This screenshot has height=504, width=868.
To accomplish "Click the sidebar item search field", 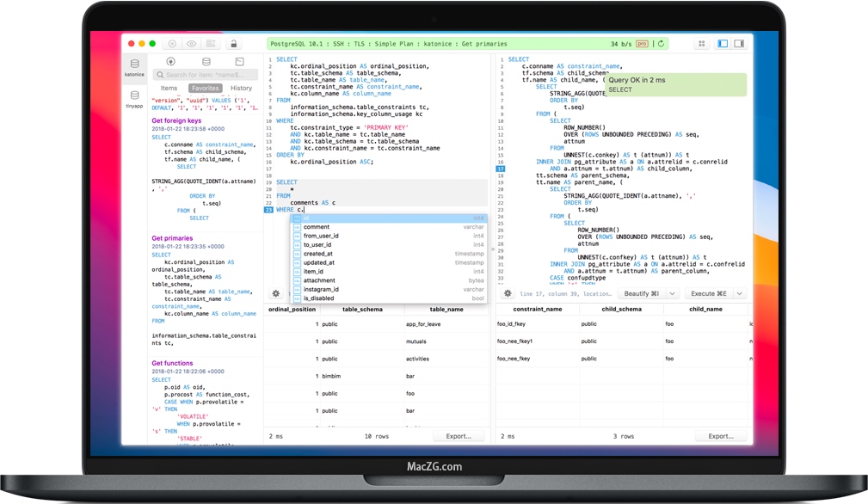I will tap(205, 75).
